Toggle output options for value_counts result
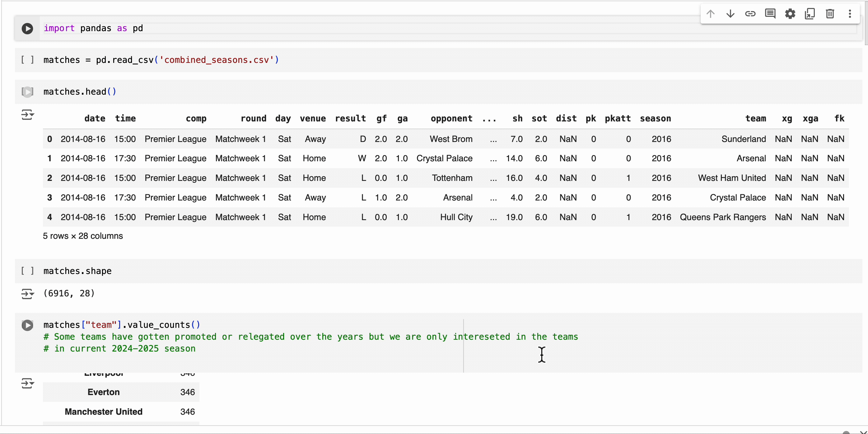This screenshot has width=868, height=434. click(27, 383)
